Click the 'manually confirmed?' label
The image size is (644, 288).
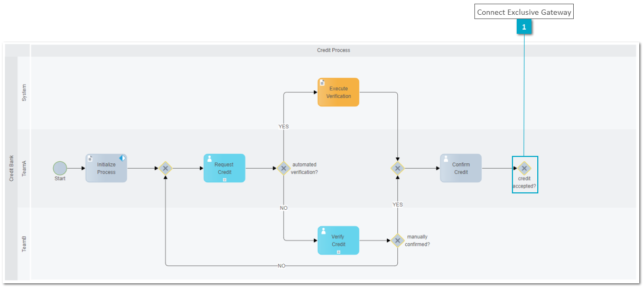[x=417, y=240]
